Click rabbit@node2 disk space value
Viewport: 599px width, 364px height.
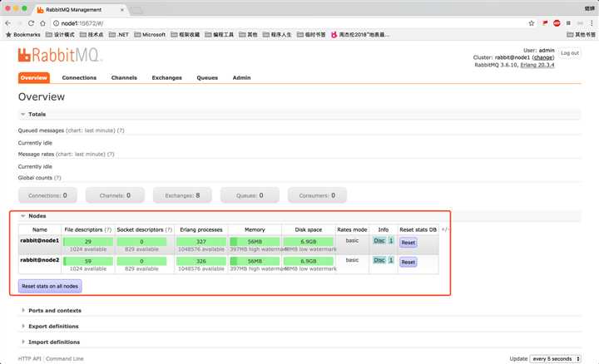coord(309,261)
